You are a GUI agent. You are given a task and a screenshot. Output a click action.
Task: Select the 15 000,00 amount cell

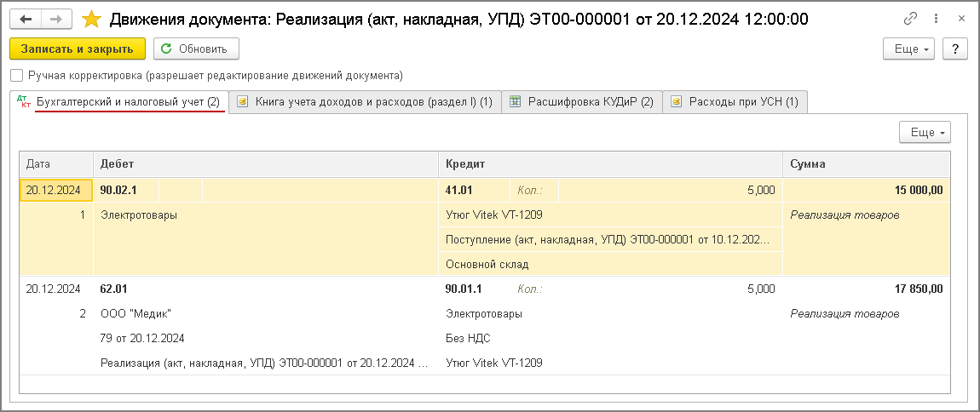[x=916, y=191]
